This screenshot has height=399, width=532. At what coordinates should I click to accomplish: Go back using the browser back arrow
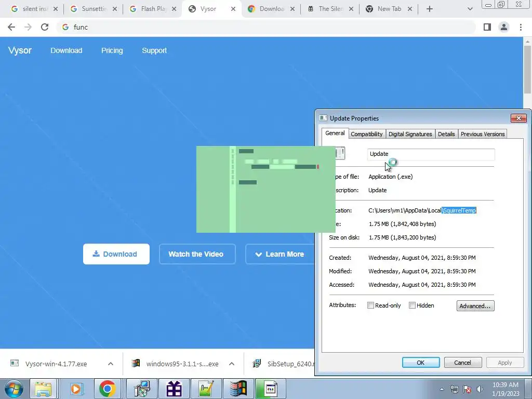pos(11,27)
